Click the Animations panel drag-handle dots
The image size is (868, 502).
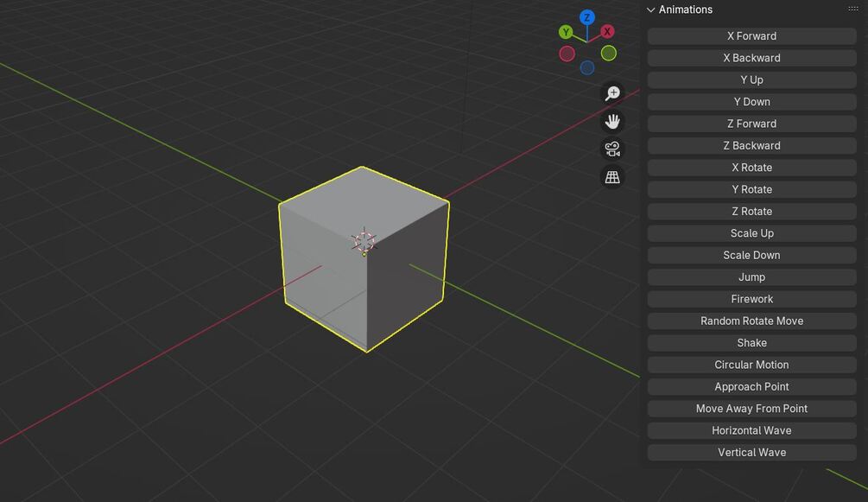853,9
